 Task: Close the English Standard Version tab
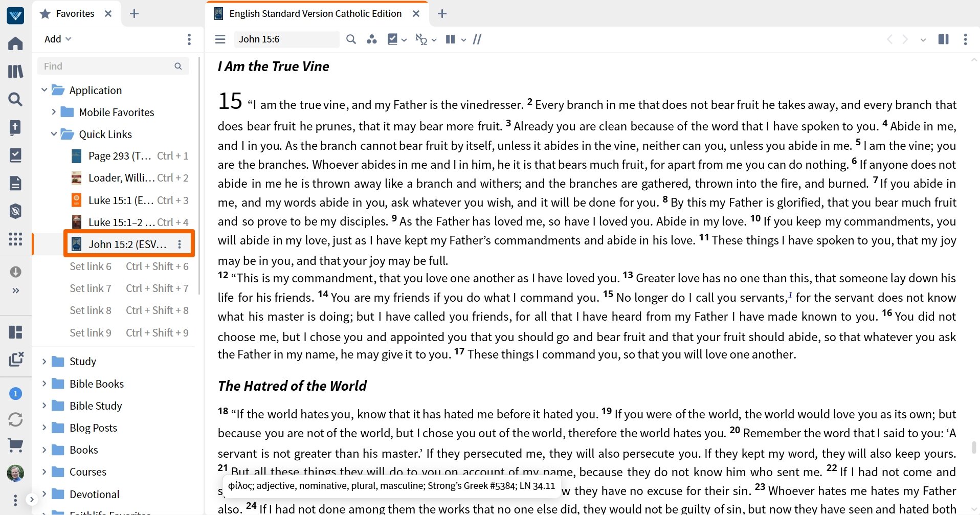(416, 14)
